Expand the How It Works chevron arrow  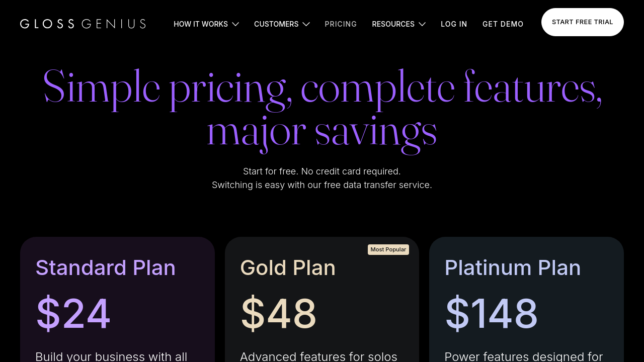(235, 24)
